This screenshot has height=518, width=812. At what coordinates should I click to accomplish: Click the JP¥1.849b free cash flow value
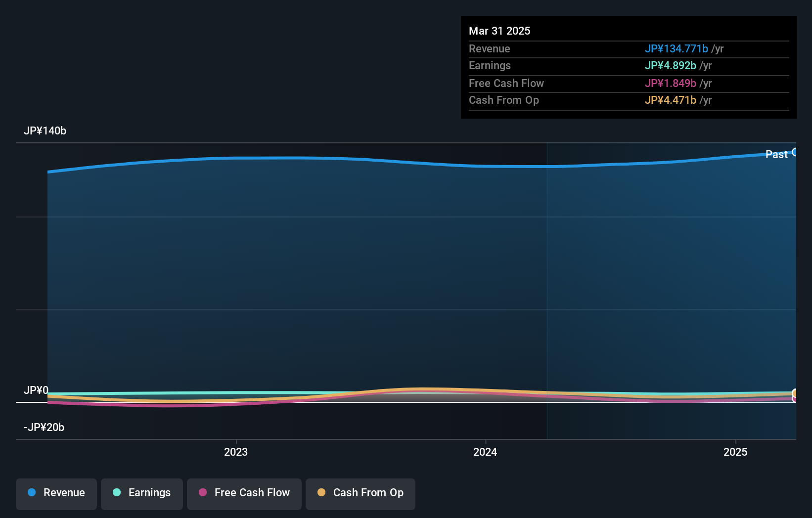(x=670, y=83)
